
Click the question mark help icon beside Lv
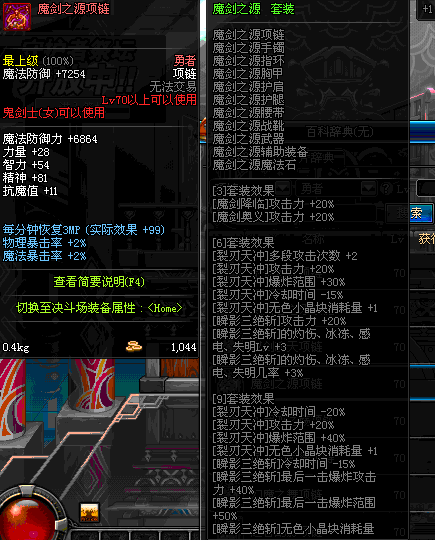coord(386,188)
